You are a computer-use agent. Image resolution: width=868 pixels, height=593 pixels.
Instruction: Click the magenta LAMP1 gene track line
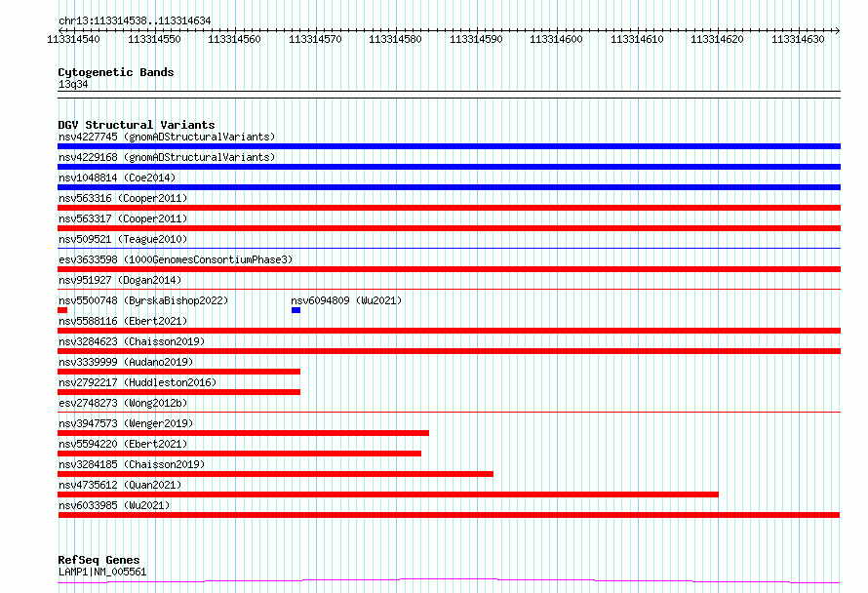pyautogui.click(x=449, y=581)
